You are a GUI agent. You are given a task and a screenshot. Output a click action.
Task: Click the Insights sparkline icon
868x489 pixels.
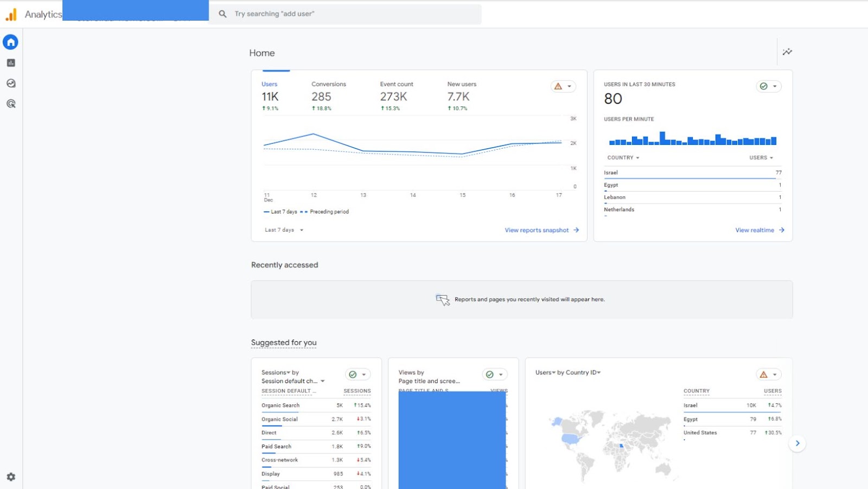coord(787,52)
